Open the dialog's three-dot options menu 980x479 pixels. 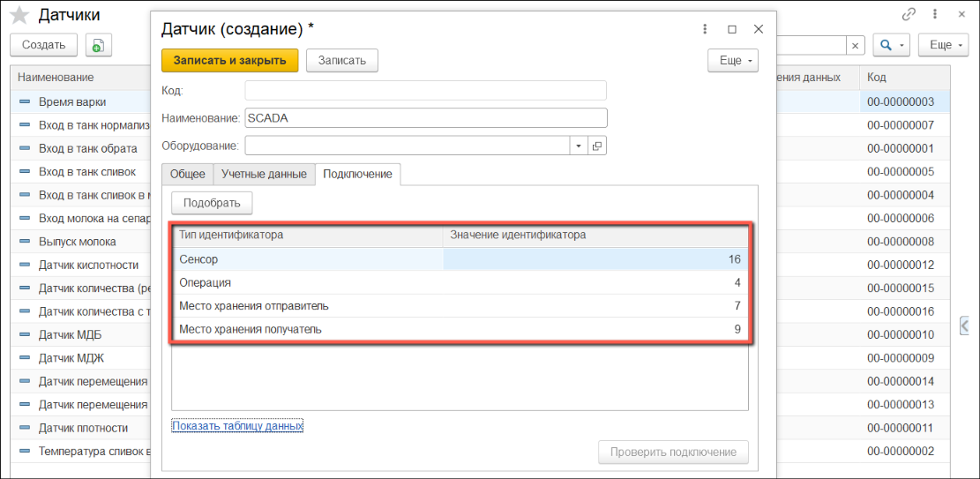[705, 29]
